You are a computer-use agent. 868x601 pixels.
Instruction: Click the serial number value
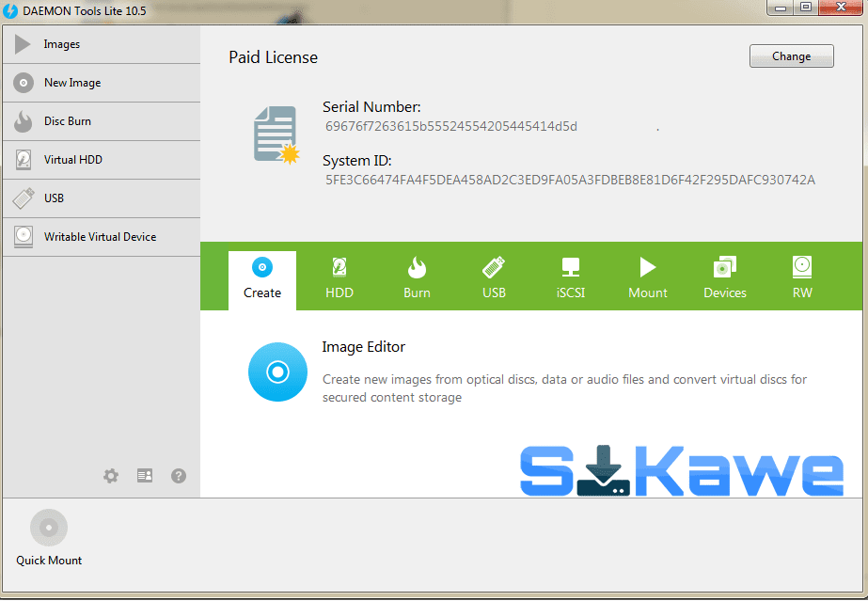(x=451, y=127)
